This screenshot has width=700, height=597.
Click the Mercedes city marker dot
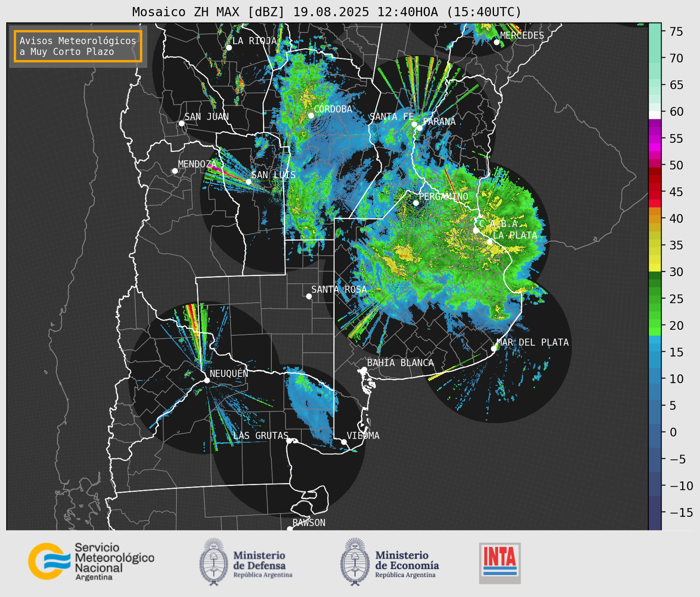click(x=497, y=42)
